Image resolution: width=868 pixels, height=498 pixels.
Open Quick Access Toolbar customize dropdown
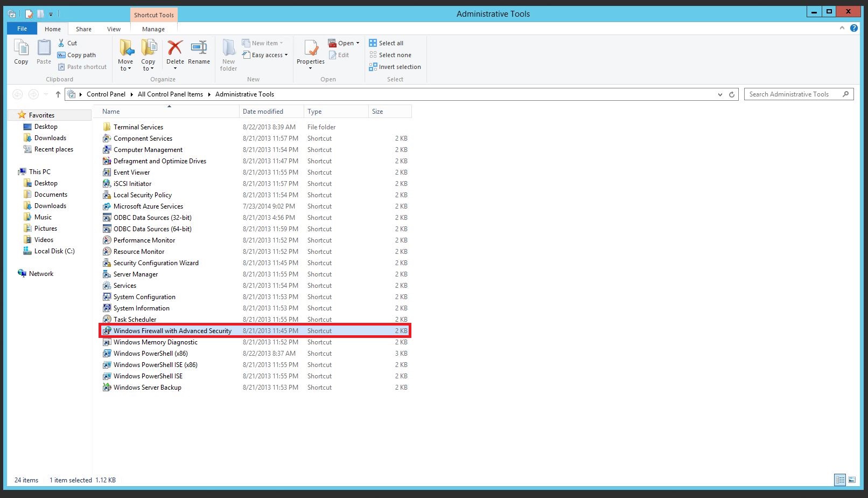coord(51,14)
